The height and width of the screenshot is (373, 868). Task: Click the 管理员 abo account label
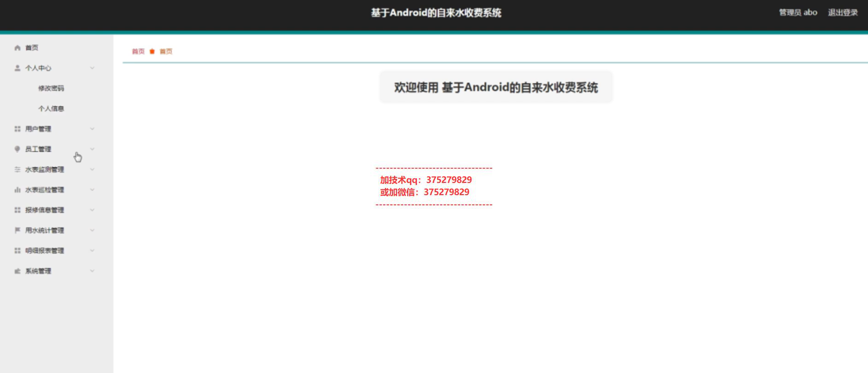click(798, 13)
